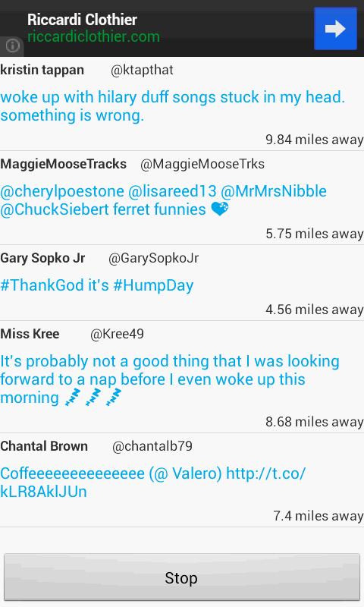Open riccardiclothier.com ad link
The image size is (364, 607).
coord(93,36)
